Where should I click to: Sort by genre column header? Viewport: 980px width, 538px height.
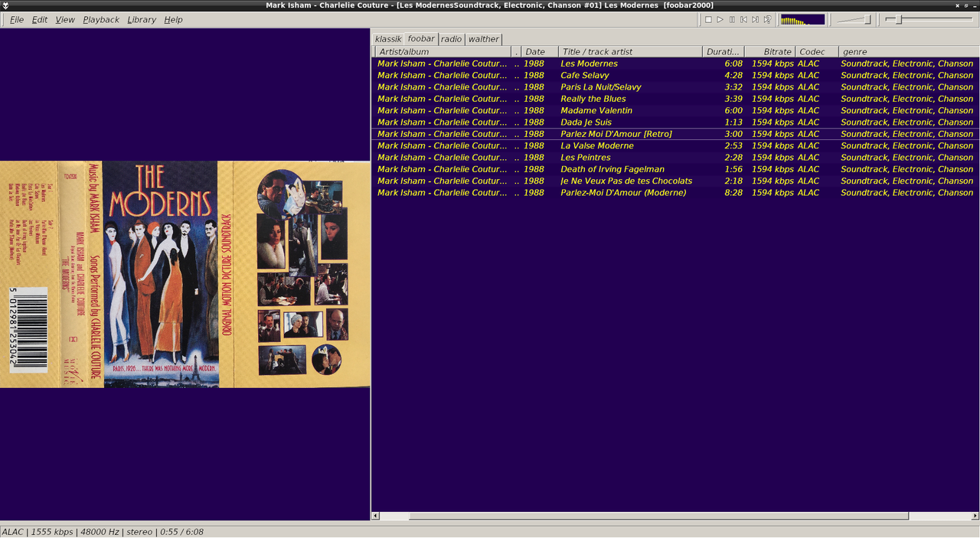tap(909, 51)
